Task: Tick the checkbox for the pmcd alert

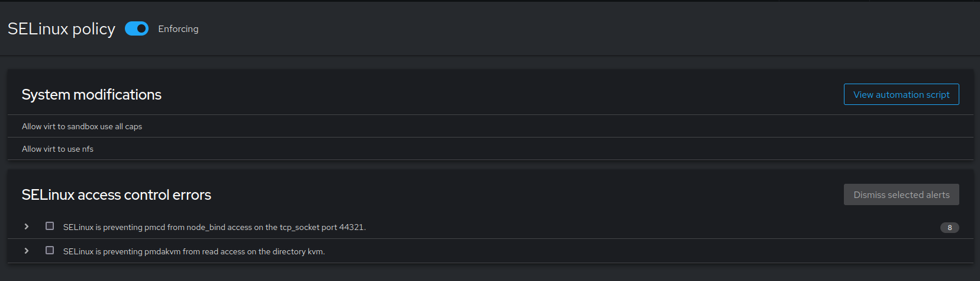Action: (x=50, y=226)
